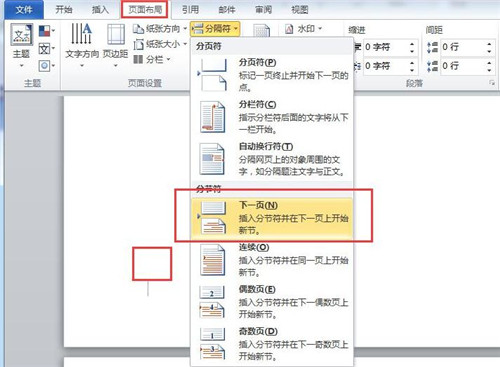Click the 奇数页 section break icon
The image size is (500, 367).
pos(212,344)
